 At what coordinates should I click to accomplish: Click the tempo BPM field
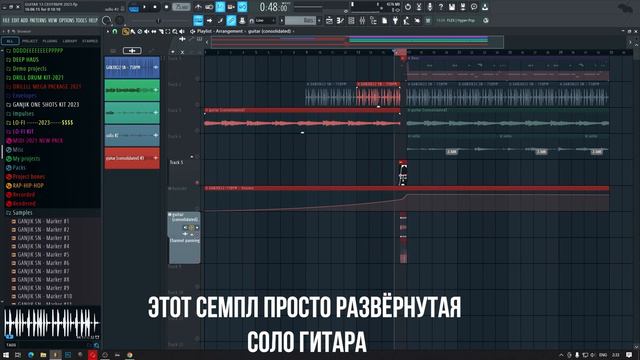[181, 7]
